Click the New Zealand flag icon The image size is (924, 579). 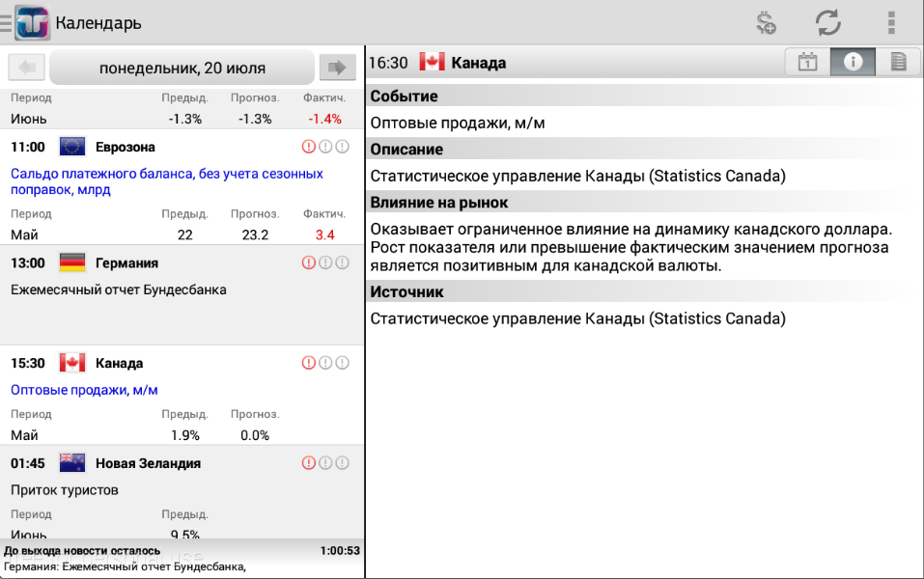[72, 463]
